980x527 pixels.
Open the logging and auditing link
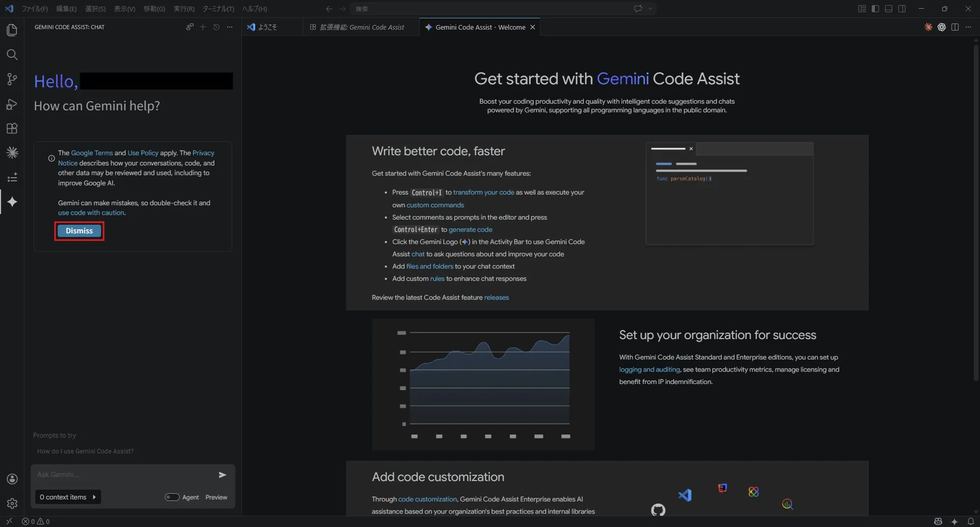pos(649,370)
